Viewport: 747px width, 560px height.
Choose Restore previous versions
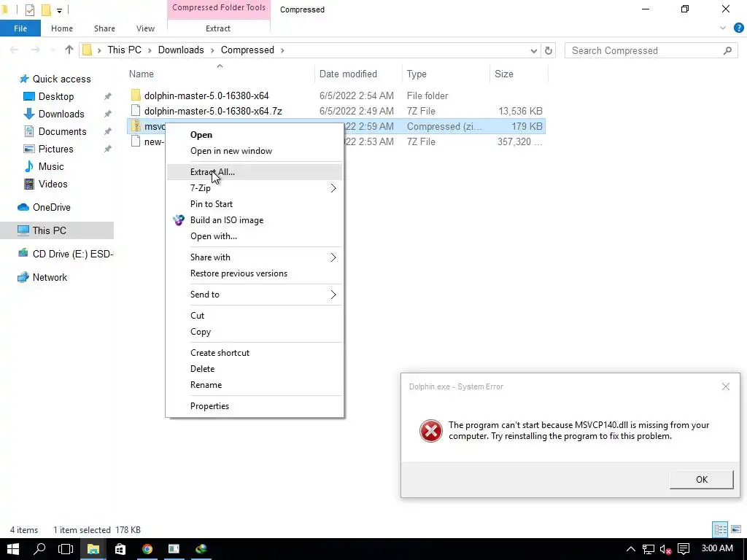tap(239, 273)
